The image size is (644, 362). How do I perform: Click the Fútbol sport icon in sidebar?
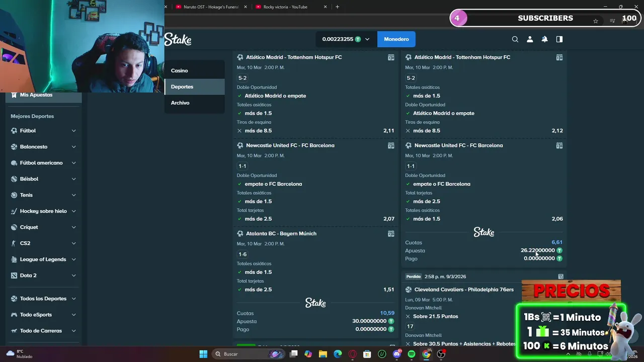pos(14,131)
